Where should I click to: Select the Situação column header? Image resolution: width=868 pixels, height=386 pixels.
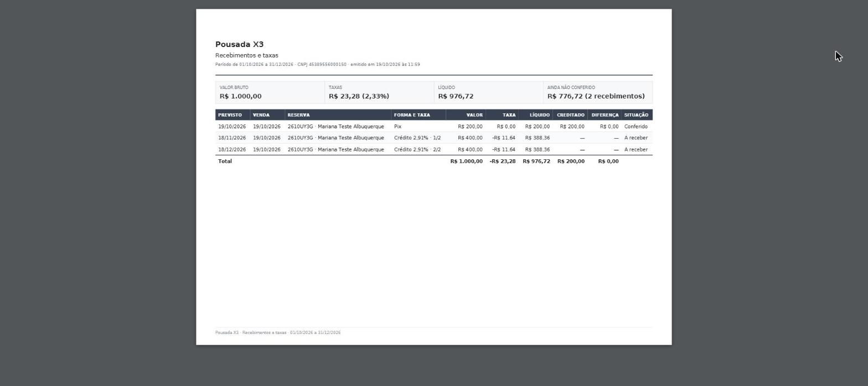(x=637, y=115)
